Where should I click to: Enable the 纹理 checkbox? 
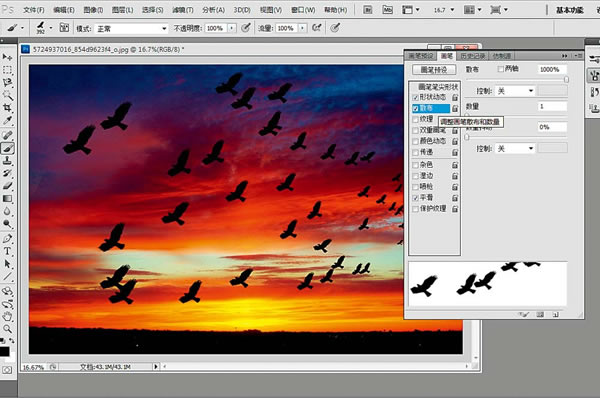pos(416,120)
